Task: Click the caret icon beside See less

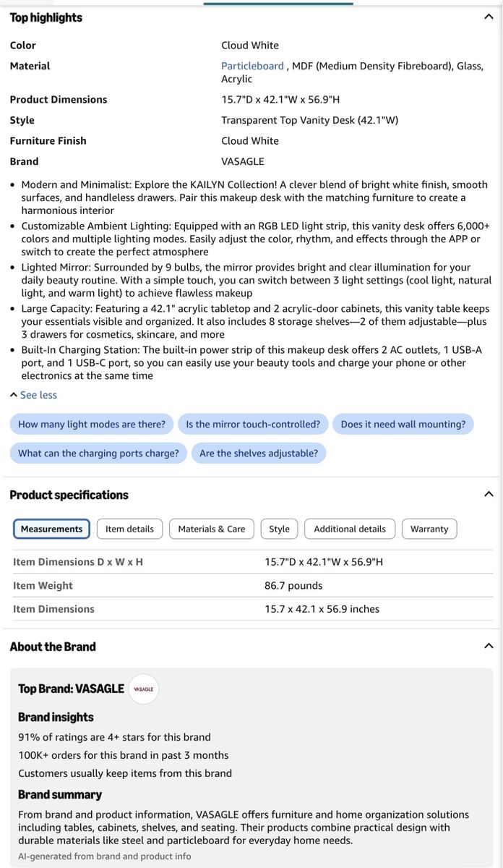Action: (14, 395)
